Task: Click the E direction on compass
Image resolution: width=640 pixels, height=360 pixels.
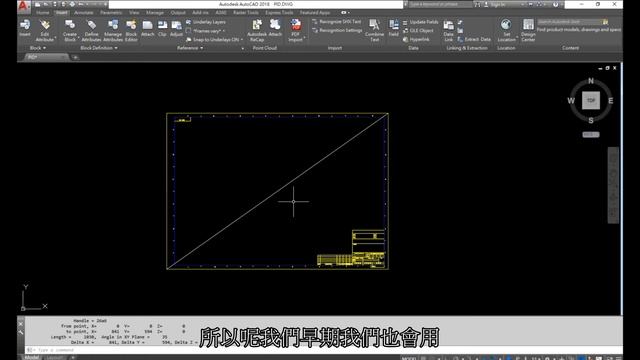Action: click(611, 100)
